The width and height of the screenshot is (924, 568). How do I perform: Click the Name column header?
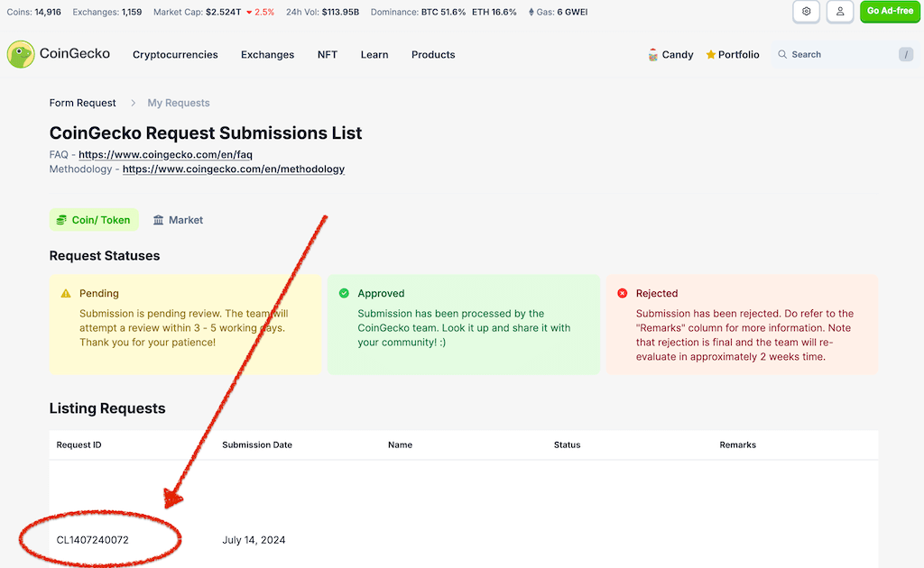pyautogui.click(x=400, y=445)
